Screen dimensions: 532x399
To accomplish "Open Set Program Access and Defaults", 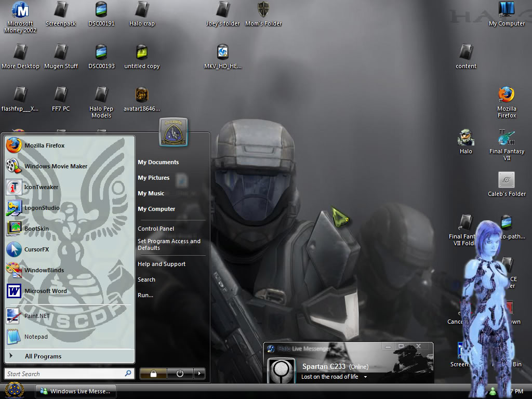I will (169, 245).
